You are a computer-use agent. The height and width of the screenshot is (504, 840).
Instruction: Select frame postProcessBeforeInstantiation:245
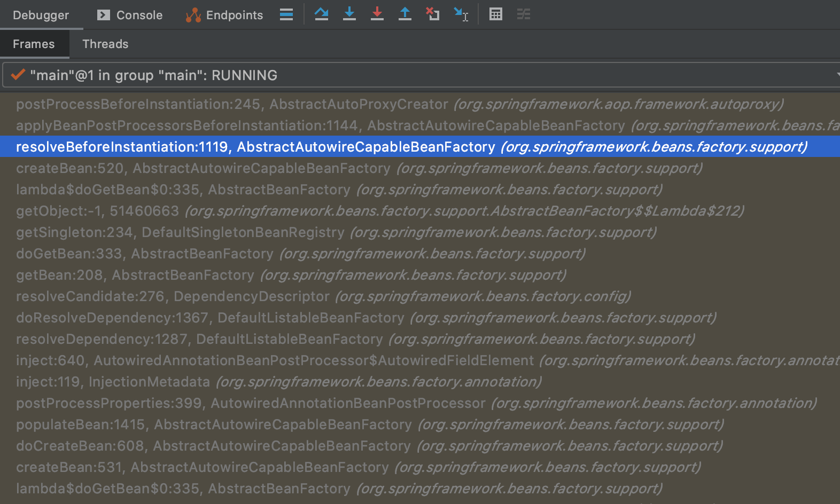(420, 104)
